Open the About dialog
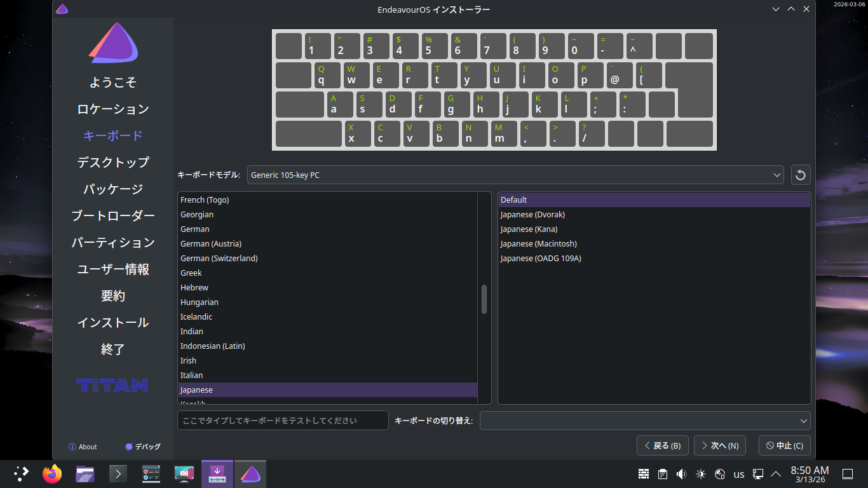The width and height of the screenshot is (868, 488). [83, 447]
